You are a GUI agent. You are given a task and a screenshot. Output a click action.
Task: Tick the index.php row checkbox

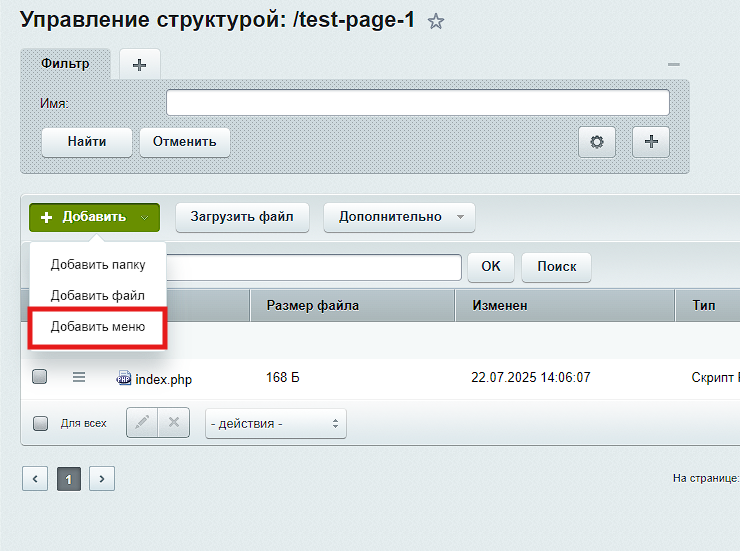(x=40, y=377)
